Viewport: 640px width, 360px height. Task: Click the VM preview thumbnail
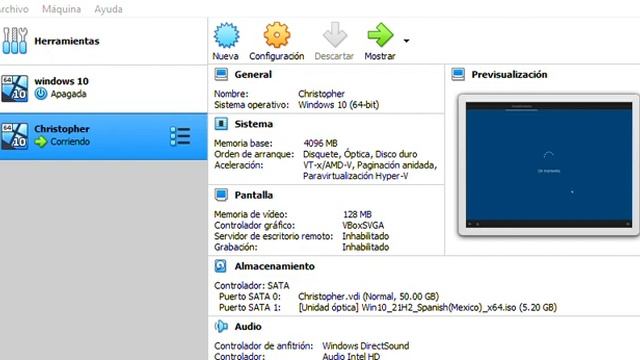[549, 165]
